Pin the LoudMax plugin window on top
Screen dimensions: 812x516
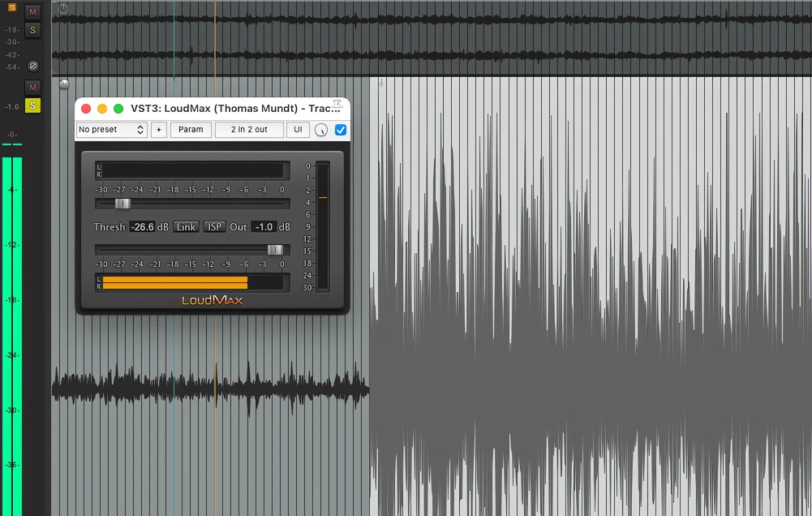tap(337, 105)
